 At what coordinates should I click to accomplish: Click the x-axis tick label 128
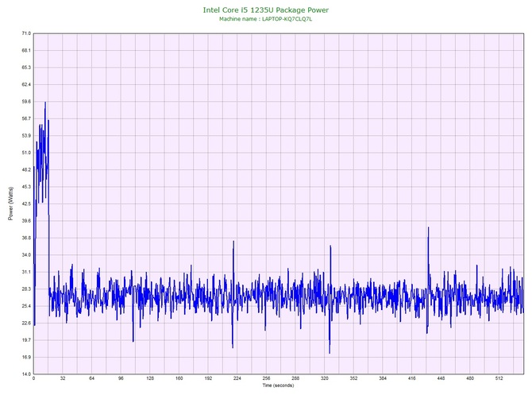pyautogui.click(x=150, y=378)
